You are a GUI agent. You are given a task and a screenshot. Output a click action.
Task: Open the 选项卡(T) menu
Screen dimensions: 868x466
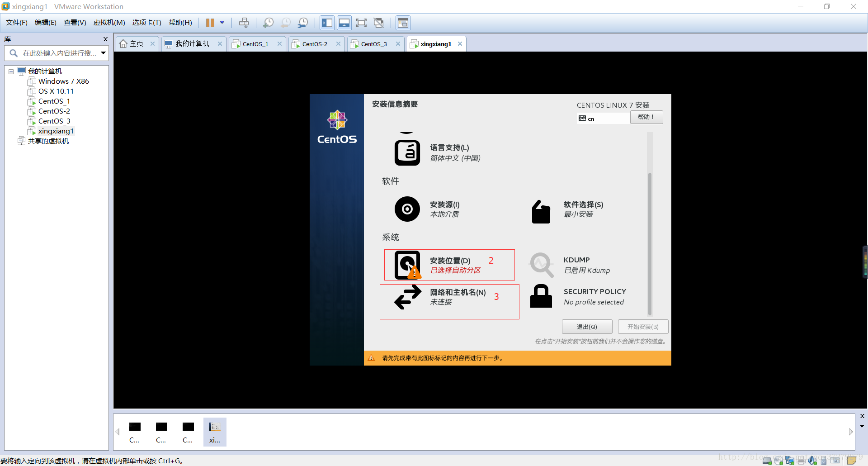147,23
